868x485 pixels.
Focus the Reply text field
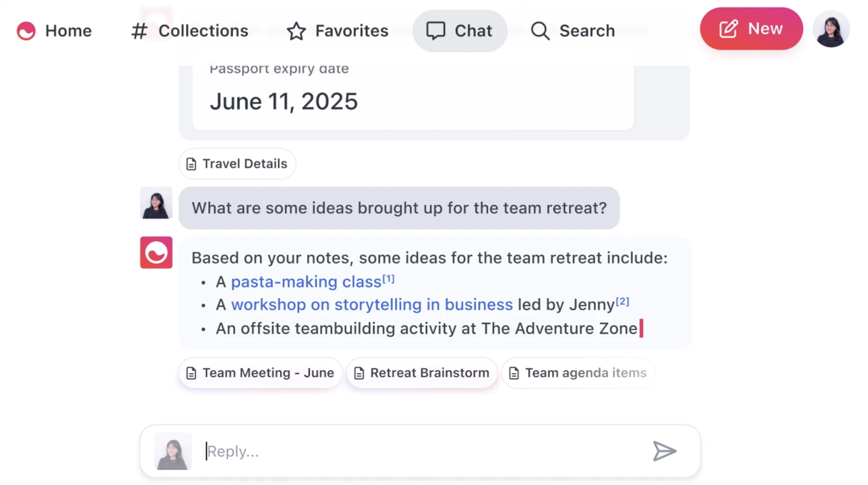[x=423, y=451]
